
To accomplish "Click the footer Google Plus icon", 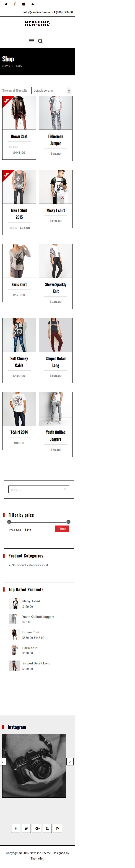I will click(x=37, y=828).
